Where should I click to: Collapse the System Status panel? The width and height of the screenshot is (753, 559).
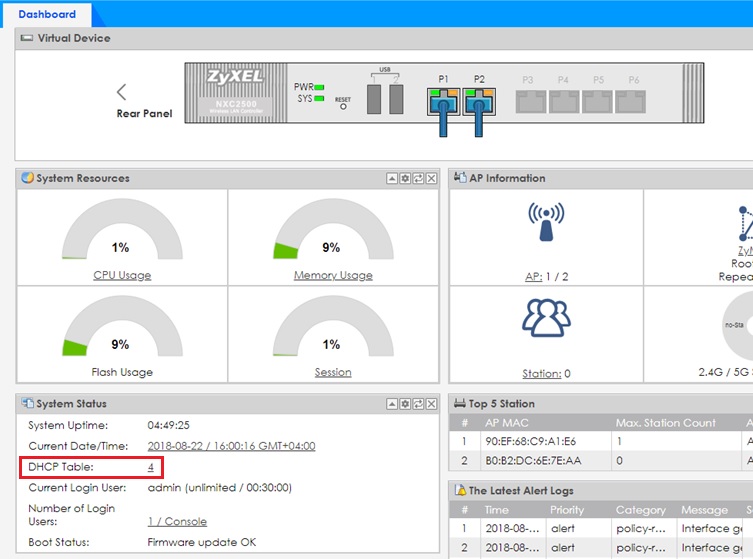(394, 403)
